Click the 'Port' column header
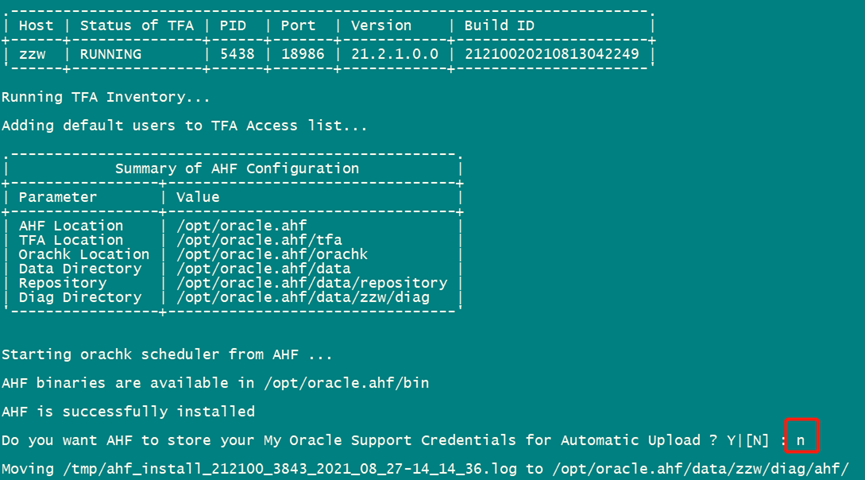 (x=298, y=25)
